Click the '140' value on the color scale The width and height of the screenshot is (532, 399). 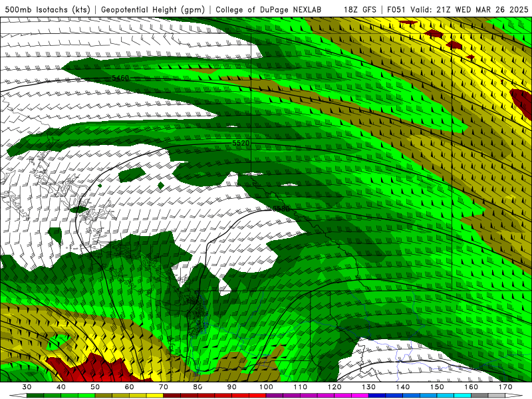click(403, 387)
